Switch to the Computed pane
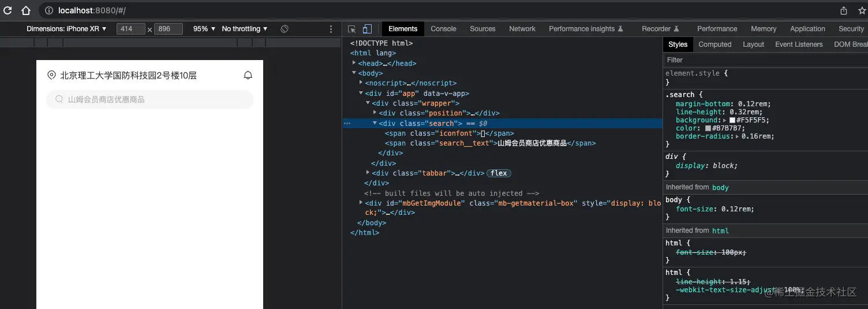Screen dimensions: 868x309 pyautogui.click(x=715, y=44)
